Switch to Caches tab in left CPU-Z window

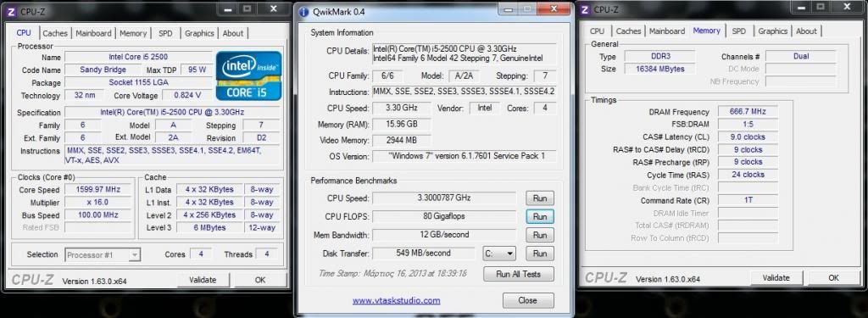pos(55,33)
